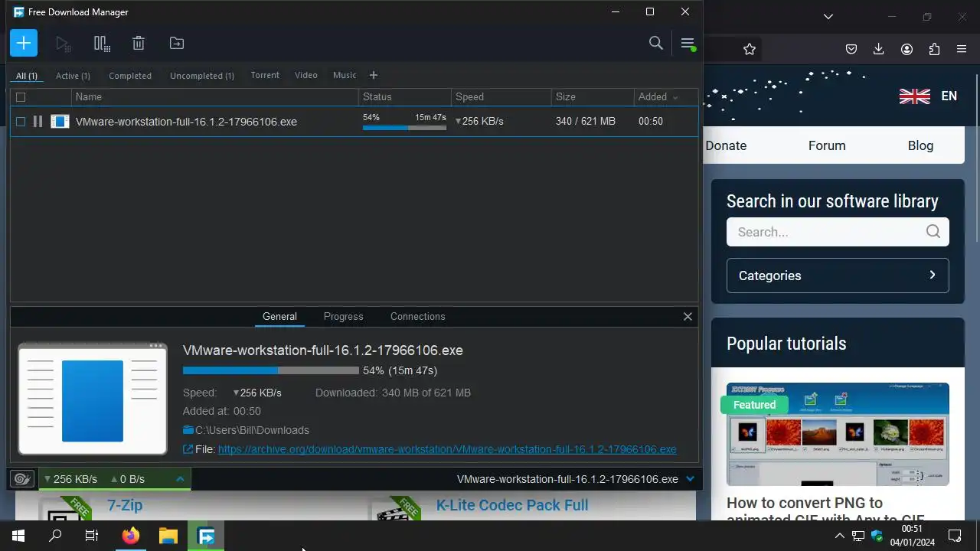Open Blog link on website
Image resolution: width=980 pixels, height=551 pixels.
pos(920,145)
